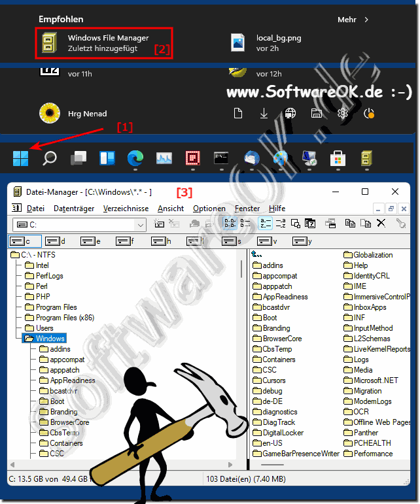Screen dimensions: 420x504
Task: Open the Paint palette taskbar icon
Action: (x=280, y=158)
